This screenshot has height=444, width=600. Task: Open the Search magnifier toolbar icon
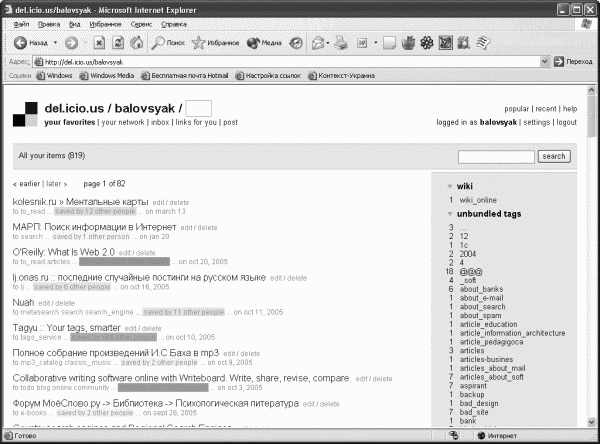(x=158, y=43)
